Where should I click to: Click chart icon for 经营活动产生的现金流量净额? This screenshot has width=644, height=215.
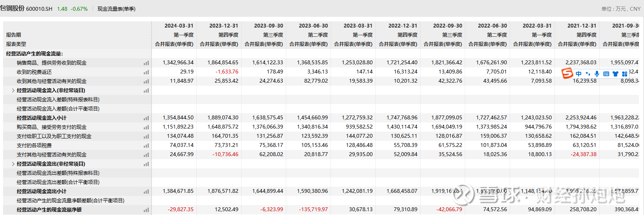(146, 210)
